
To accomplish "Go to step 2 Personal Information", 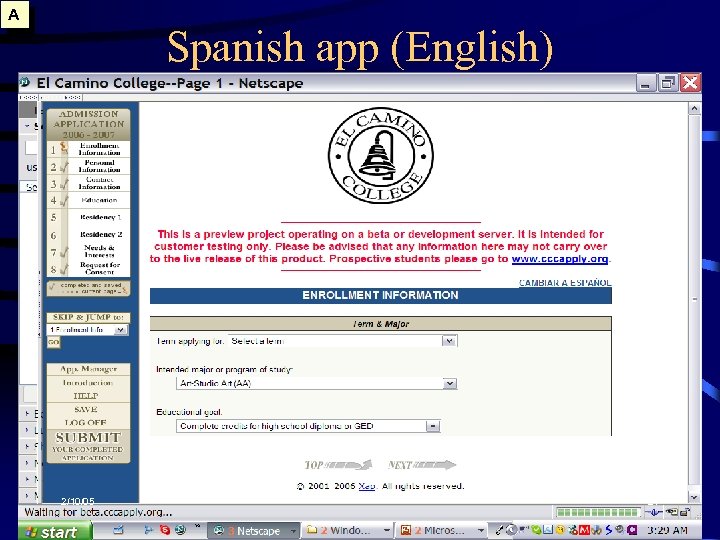I will (x=89, y=166).
